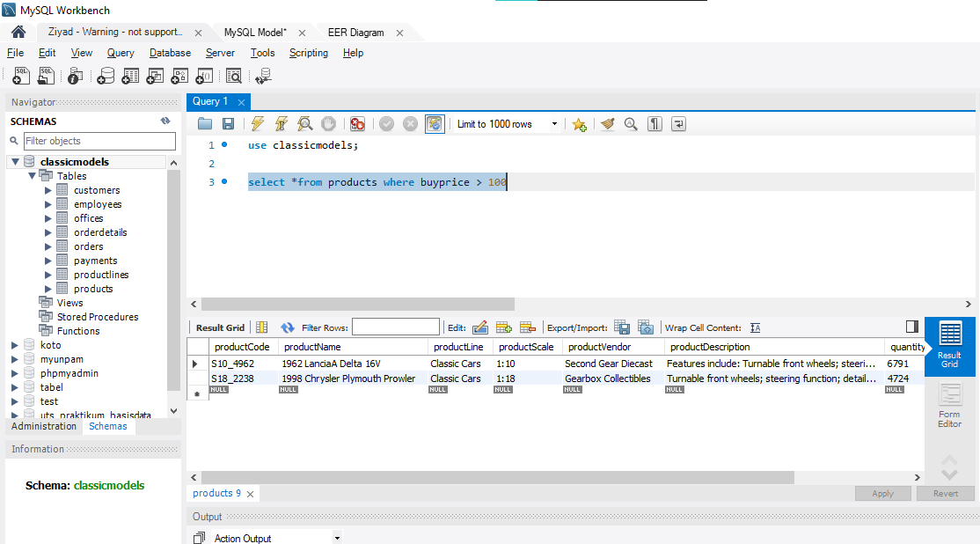Create a new stored procedure icon
This screenshot has height=544, width=980.
pos(179,77)
